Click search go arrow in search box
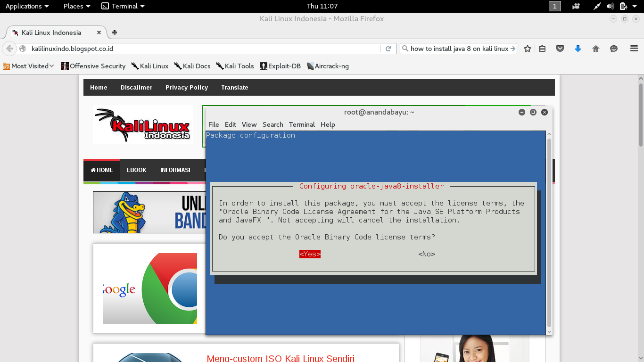This screenshot has height=362, width=644. 513,49
